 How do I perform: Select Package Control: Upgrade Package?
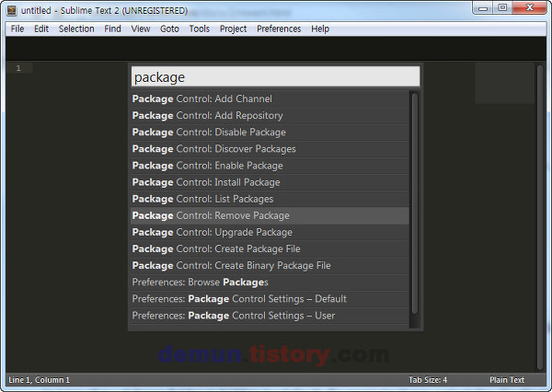pos(270,233)
